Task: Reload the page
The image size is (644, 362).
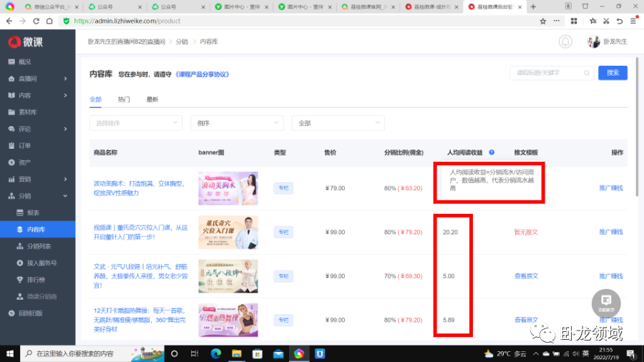Action: click(x=36, y=21)
